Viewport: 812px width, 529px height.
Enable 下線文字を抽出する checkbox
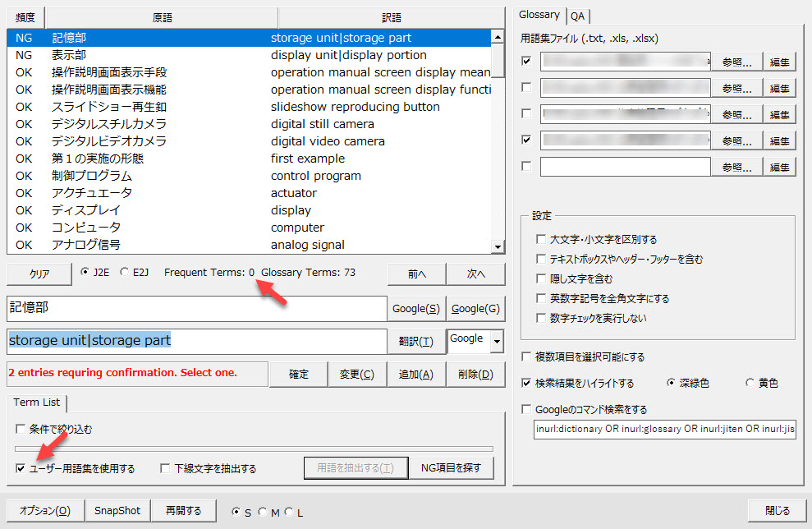click(x=165, y=468)
